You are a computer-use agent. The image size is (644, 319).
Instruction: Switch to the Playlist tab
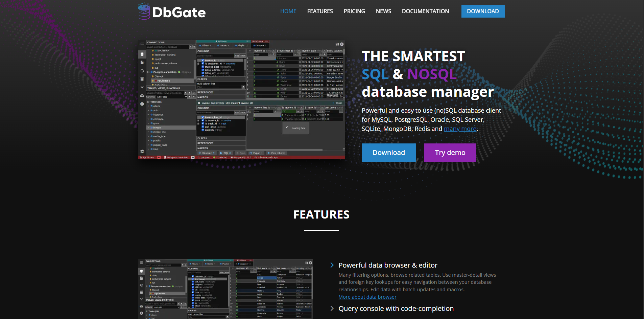click(241, 46)
